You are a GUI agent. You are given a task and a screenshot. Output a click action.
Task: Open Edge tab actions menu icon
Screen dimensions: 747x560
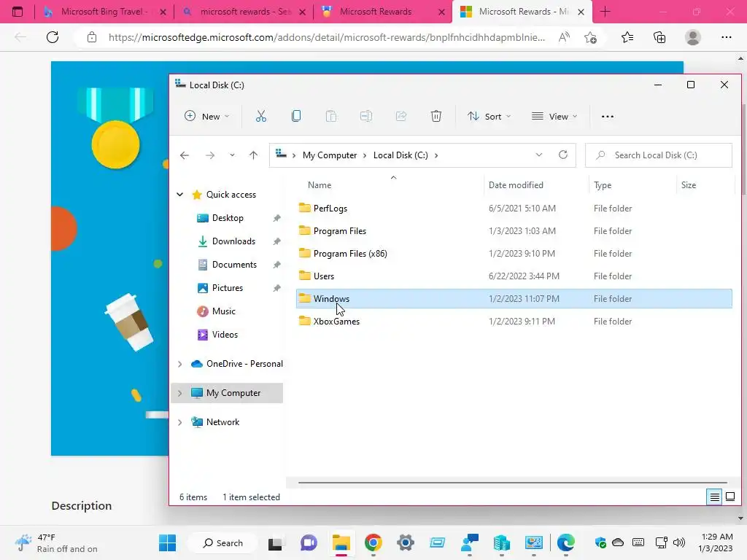(18, 12)
